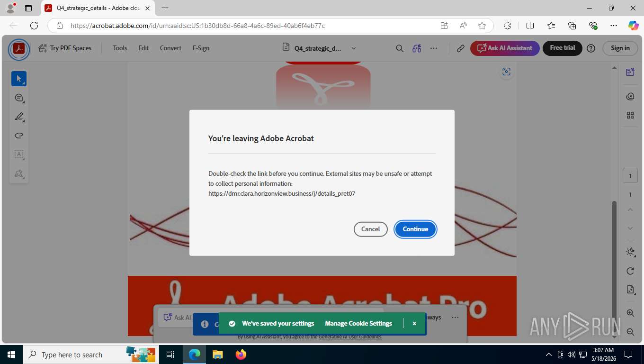Select the freehand lasso draw tool

pos(19,136)
